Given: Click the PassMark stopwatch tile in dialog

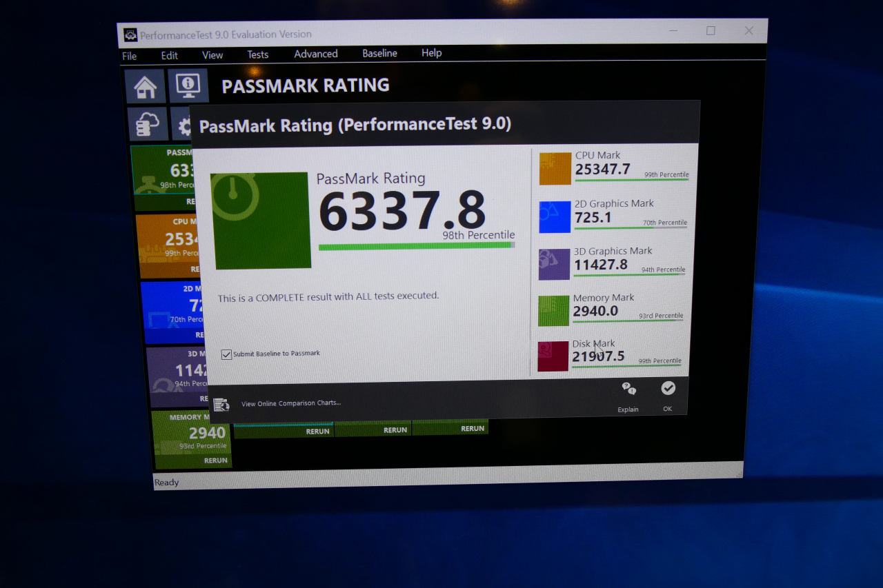Looking at the screenshot, I should point(261,221).
